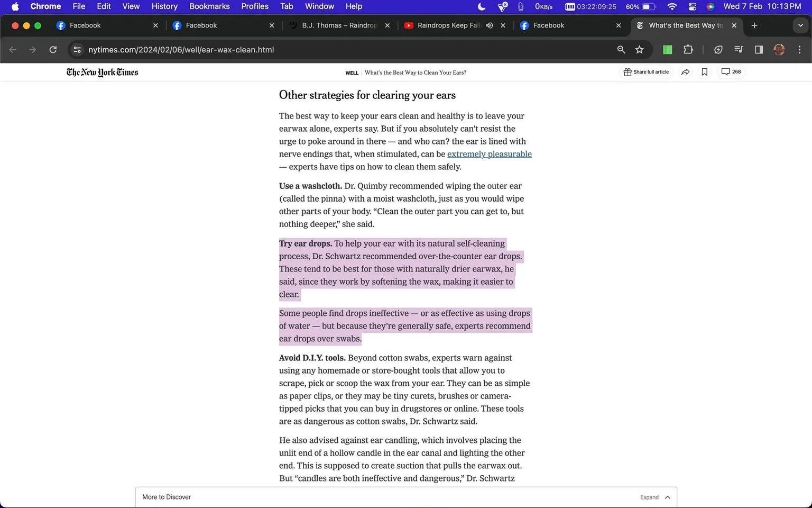Open the Bookmarks menu
This screenshot has width=812, height=508.
(209, 6)
